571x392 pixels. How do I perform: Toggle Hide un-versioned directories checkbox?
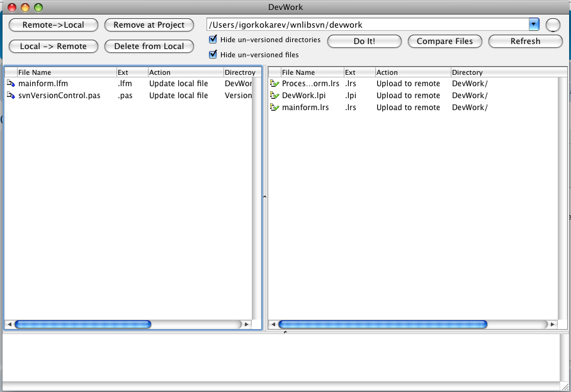tap(213, 40)
